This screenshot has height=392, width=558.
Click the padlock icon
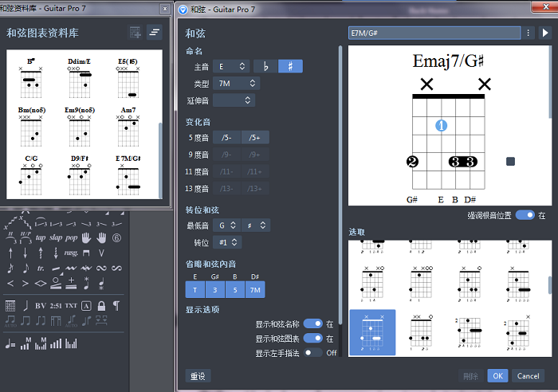[101, 306]
